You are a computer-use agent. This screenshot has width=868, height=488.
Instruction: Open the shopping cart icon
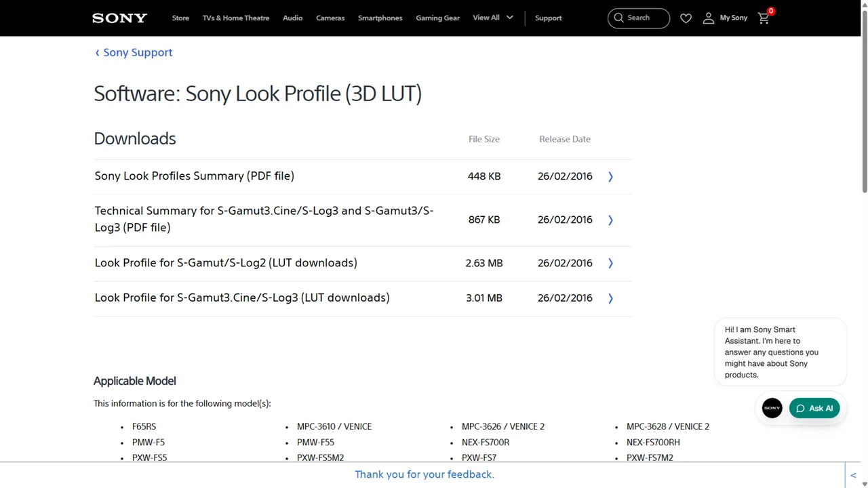pyautogui.click(x=764, y=18)
